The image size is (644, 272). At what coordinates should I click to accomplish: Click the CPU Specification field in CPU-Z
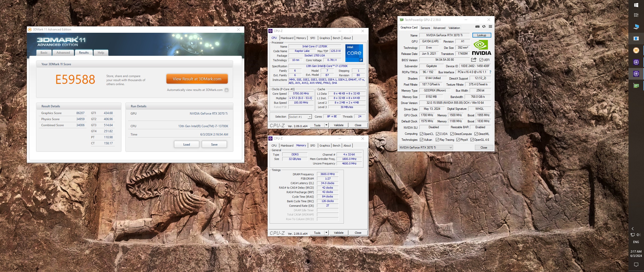(x=327, y=66)
